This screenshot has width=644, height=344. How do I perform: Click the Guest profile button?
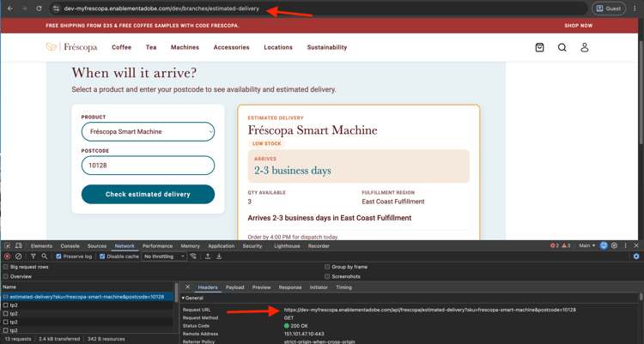coord(609,9)
